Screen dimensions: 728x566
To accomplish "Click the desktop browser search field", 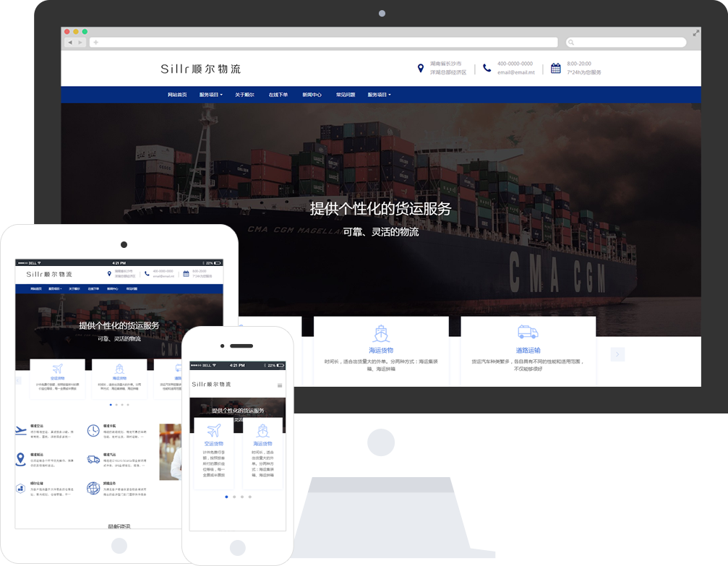I will pos(626,42).
